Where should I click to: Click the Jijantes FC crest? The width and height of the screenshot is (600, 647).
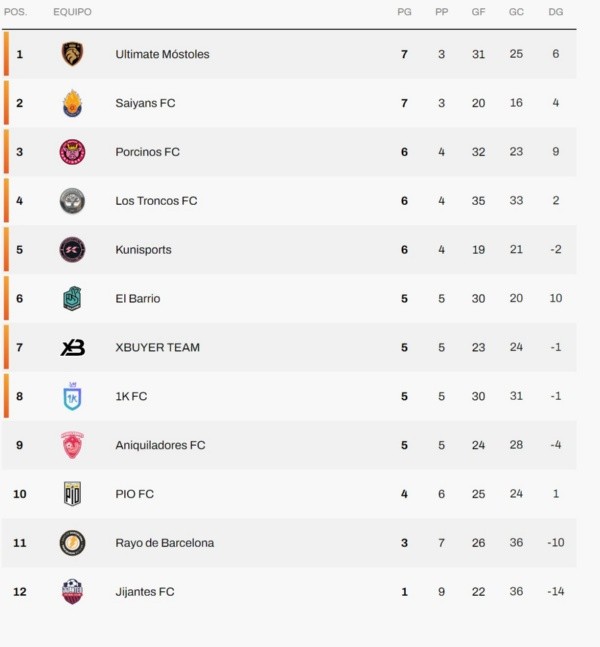[x=72, y=592]
